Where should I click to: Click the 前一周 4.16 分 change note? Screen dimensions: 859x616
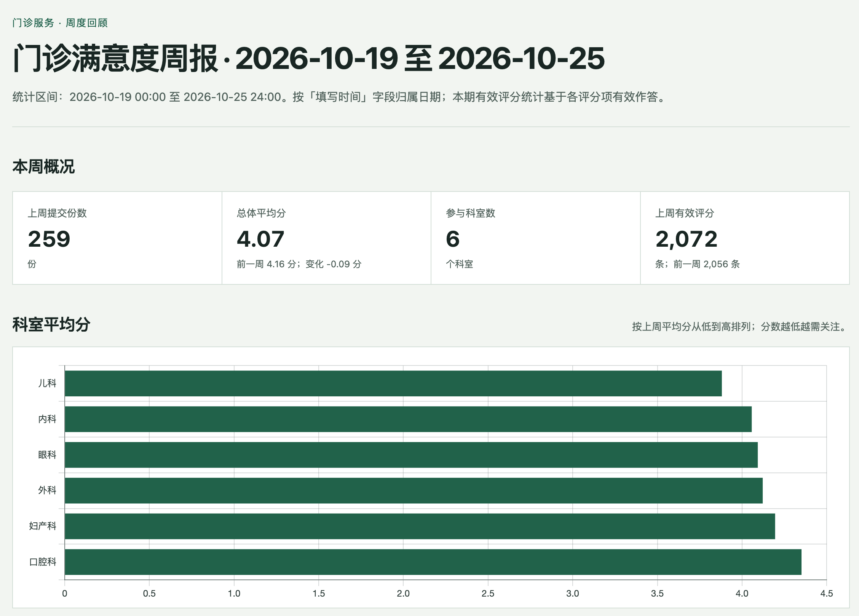(299, 264)
